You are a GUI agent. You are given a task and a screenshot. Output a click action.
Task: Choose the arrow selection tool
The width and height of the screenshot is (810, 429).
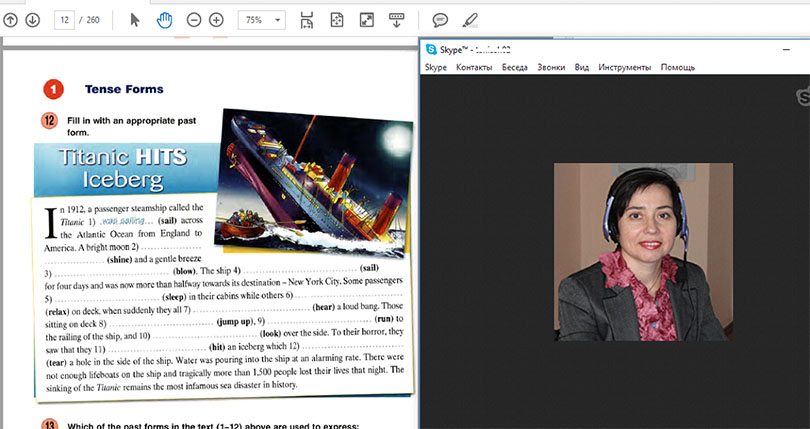point(135,20)
